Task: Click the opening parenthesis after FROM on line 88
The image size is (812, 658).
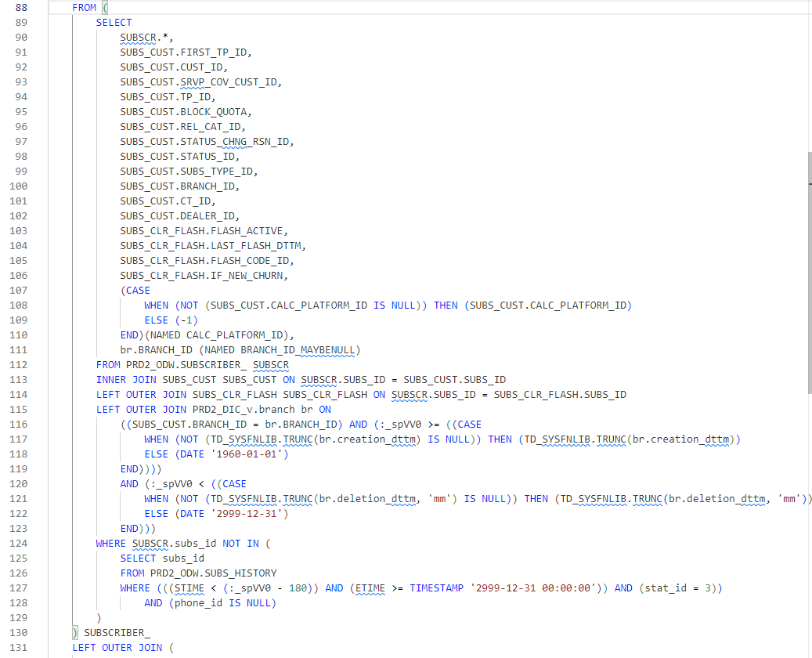Action: pos(106,7)
